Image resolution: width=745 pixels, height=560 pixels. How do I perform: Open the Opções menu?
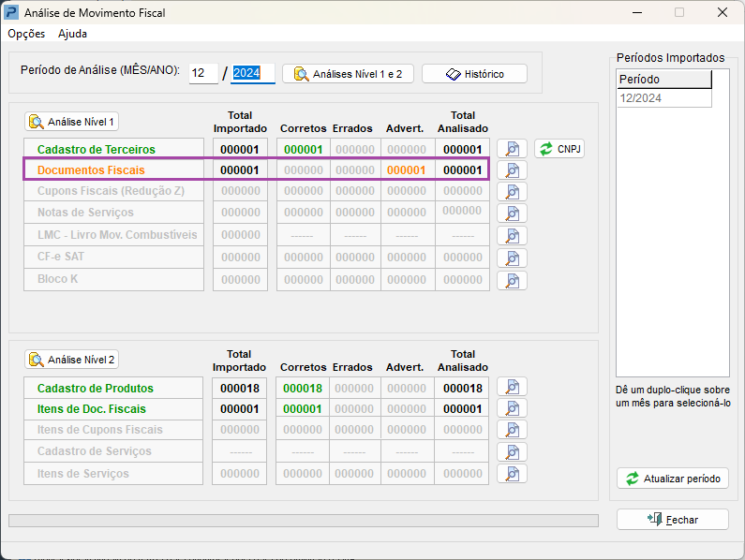(x=26, y=34)
